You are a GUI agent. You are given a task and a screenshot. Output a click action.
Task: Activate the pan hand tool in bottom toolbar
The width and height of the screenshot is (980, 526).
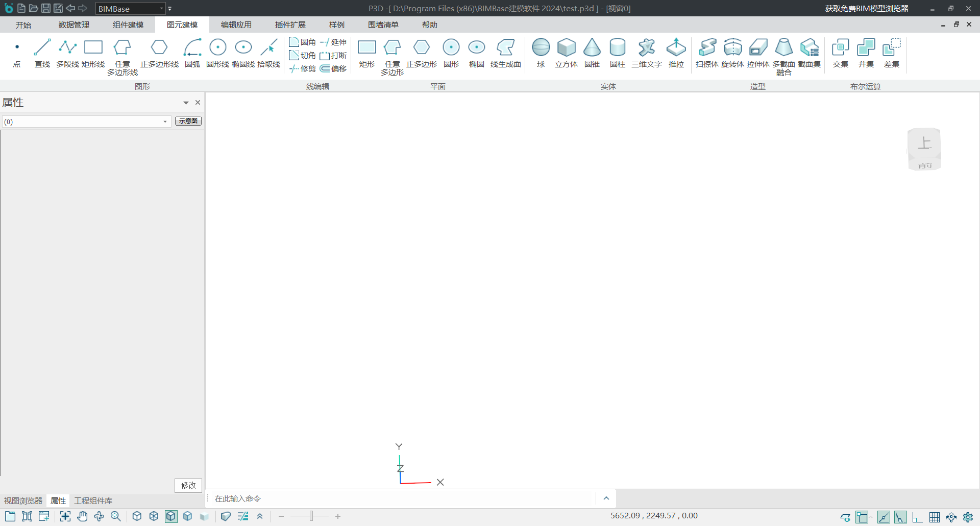(x=82, y=516)
